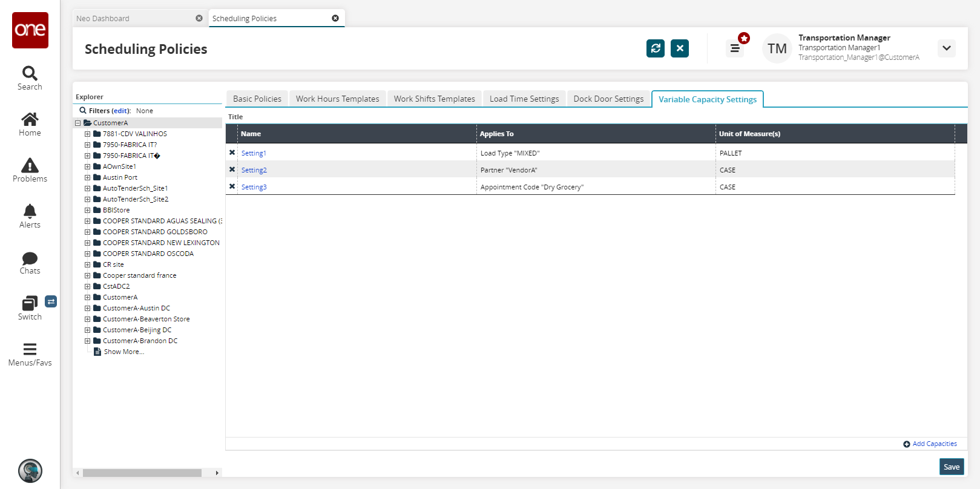The width and height of the screenshot is (980, 489).
Task: Open the Alerts bell icon
Action: click(30, 211)
